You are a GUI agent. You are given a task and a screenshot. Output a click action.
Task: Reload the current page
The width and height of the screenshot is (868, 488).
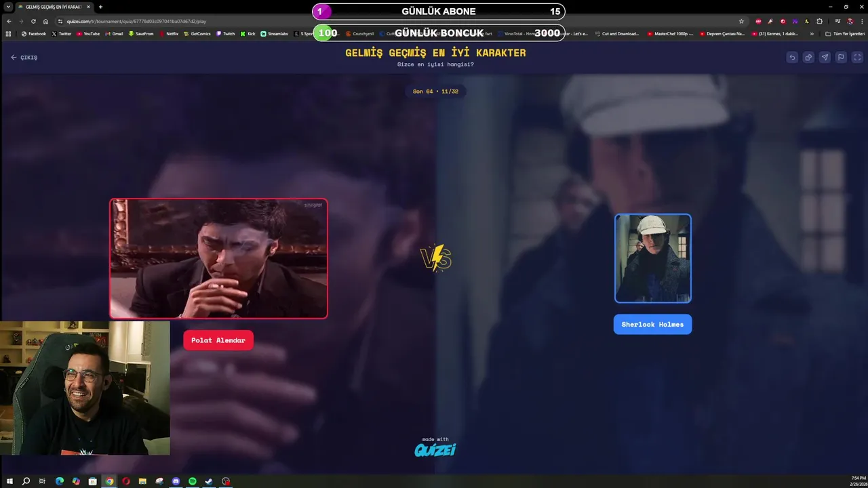[x=33, y=21]
